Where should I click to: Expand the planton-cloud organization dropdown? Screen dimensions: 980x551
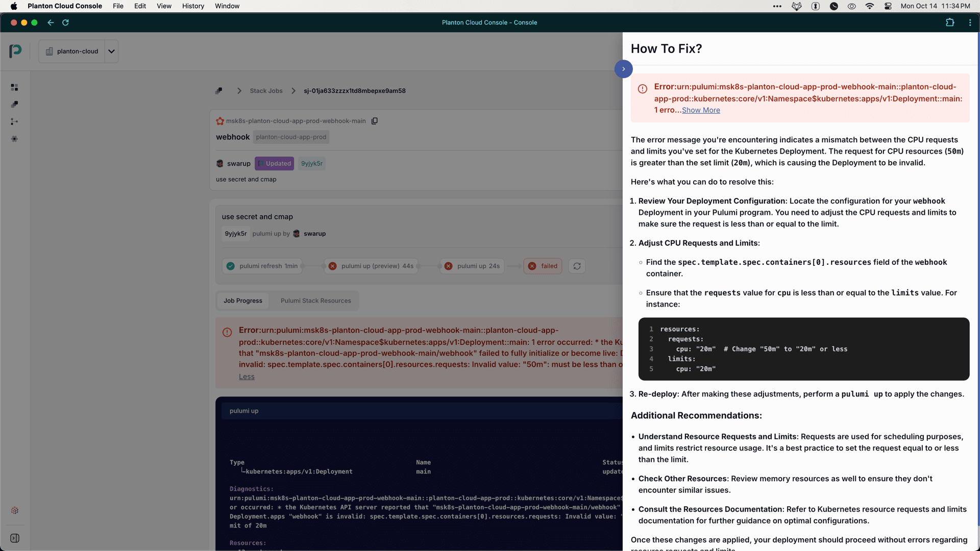point(111,52)
